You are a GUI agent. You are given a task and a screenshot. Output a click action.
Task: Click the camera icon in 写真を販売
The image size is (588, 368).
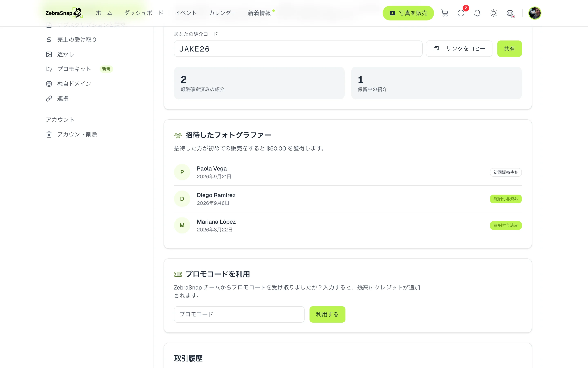[392, 13]
